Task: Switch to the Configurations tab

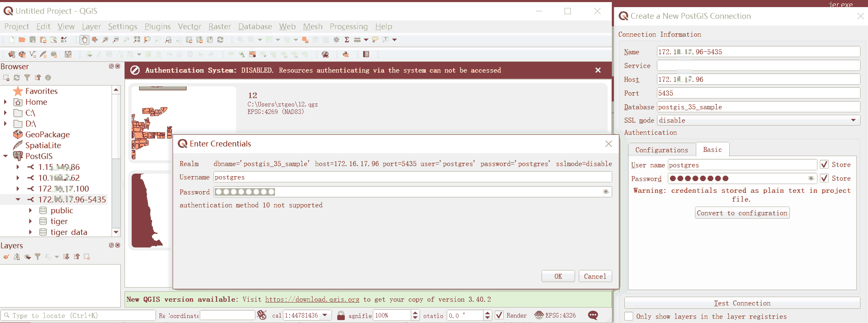Action: 662,150
